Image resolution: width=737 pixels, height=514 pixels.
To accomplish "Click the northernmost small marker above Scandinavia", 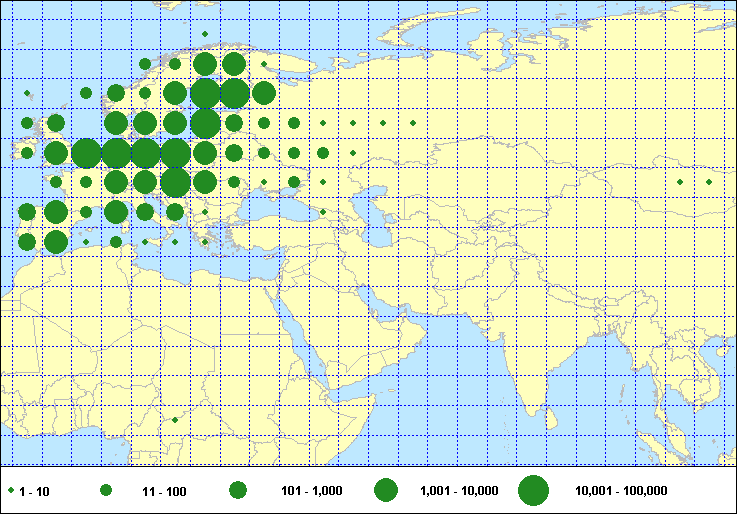I will click(205, 34).
